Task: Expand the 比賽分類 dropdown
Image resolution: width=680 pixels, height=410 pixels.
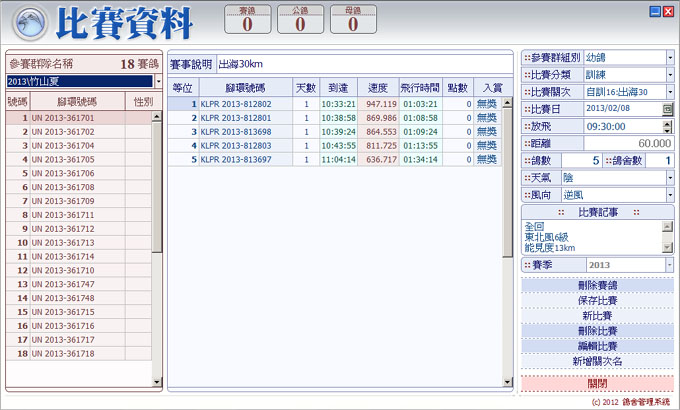Action: tap(670, 75)
